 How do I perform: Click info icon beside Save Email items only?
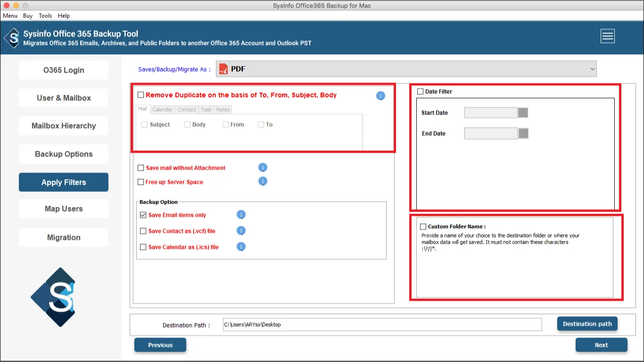tap(241, 215)
